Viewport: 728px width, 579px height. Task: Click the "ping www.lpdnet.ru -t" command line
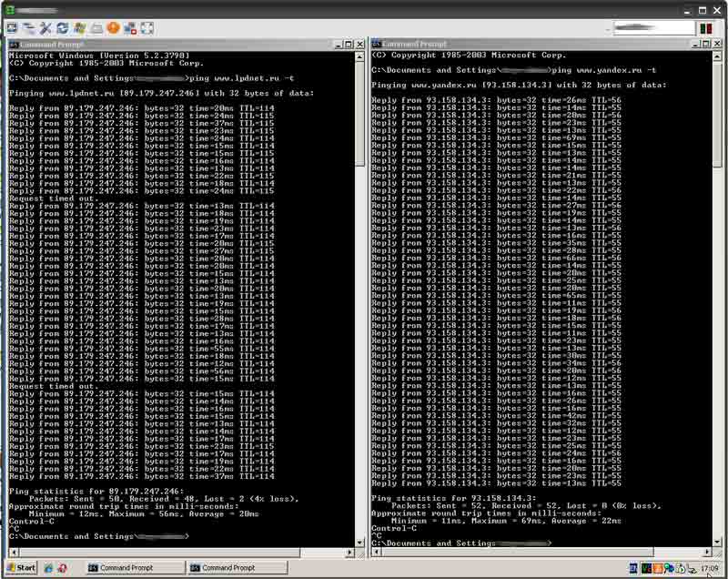(x=151, y=78)
